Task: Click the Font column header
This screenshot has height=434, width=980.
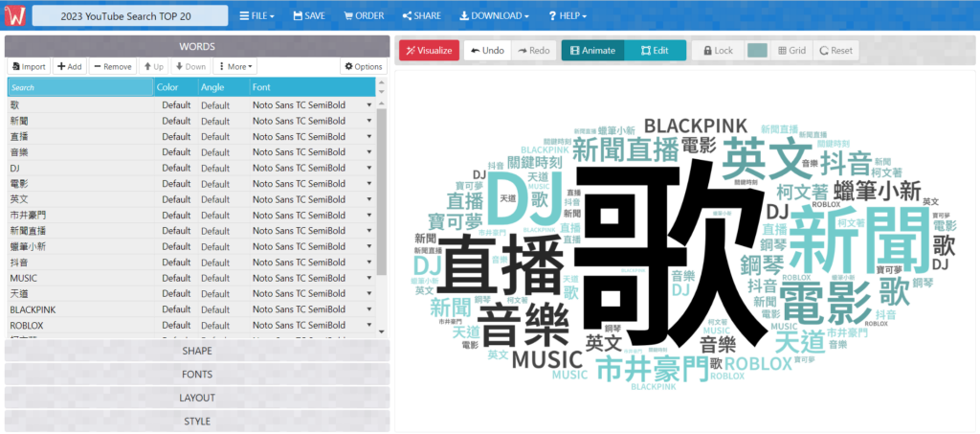Action: point(313,87)
